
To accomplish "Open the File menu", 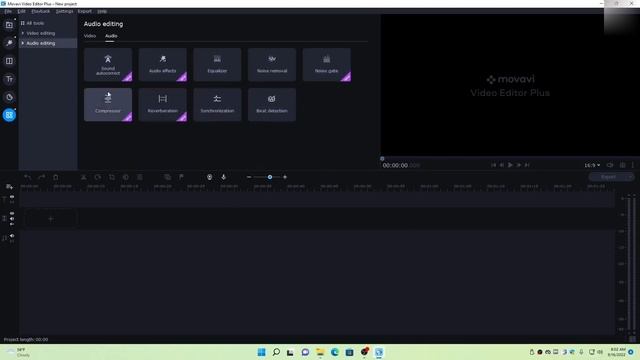I will point(8,11).
